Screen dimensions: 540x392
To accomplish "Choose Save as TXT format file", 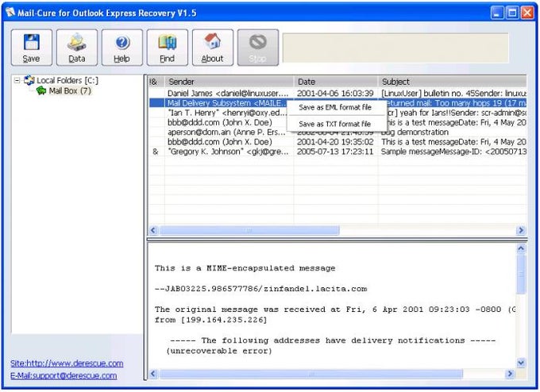I will 335,124.
